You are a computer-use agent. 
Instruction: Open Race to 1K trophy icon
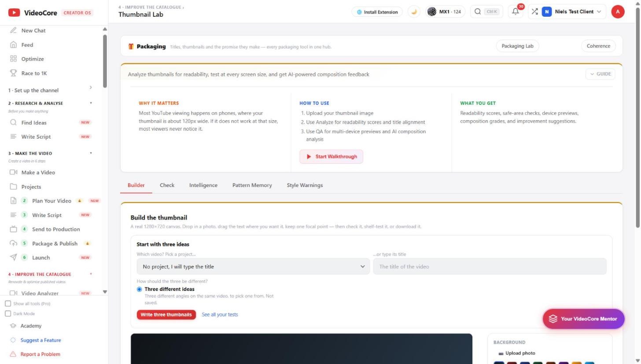coord(13,73)
